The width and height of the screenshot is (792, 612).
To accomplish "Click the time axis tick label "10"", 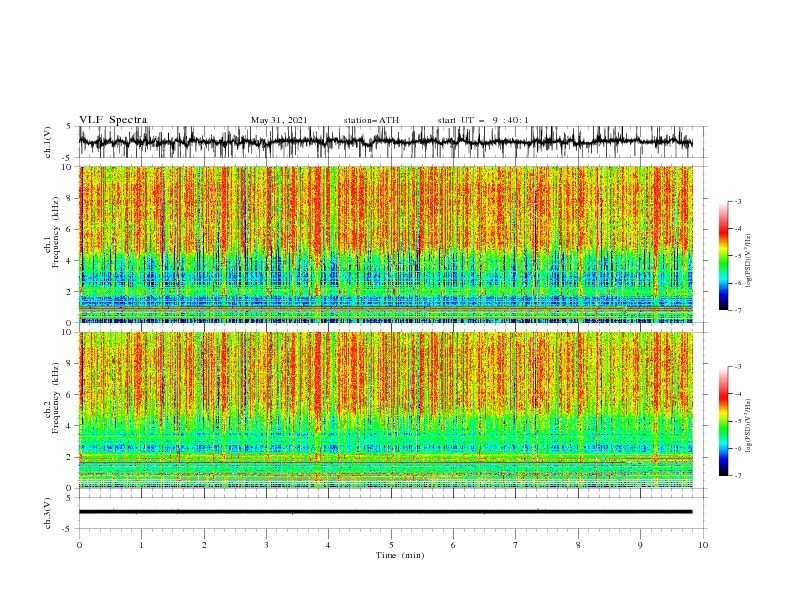I will tap(703, 545).
